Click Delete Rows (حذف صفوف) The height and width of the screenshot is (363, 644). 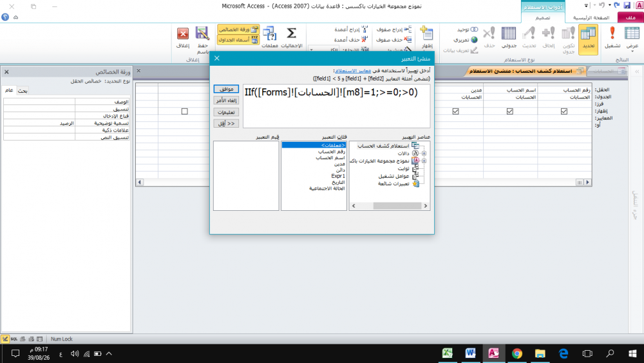(394, 39)
